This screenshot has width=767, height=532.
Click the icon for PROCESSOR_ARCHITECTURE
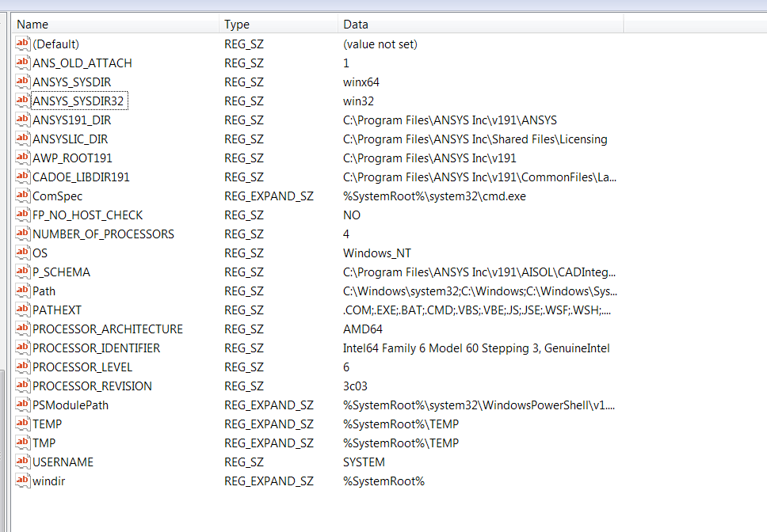[22, 329]
